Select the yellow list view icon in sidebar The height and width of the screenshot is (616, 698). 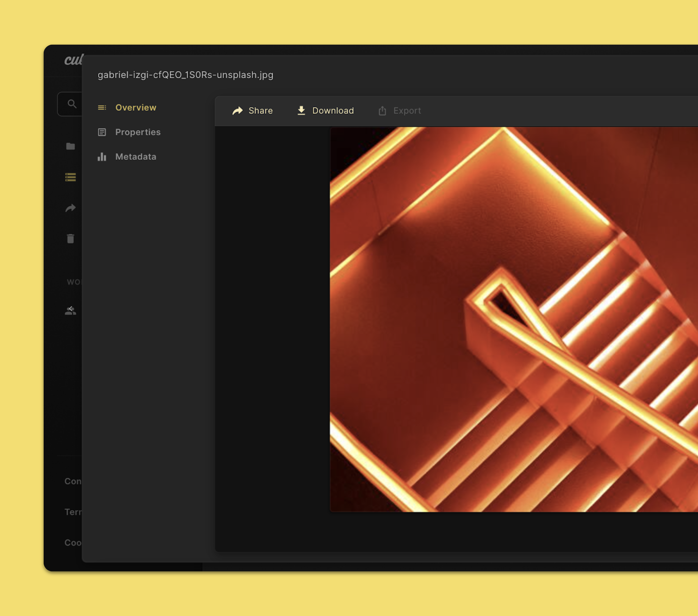point(70,177)
